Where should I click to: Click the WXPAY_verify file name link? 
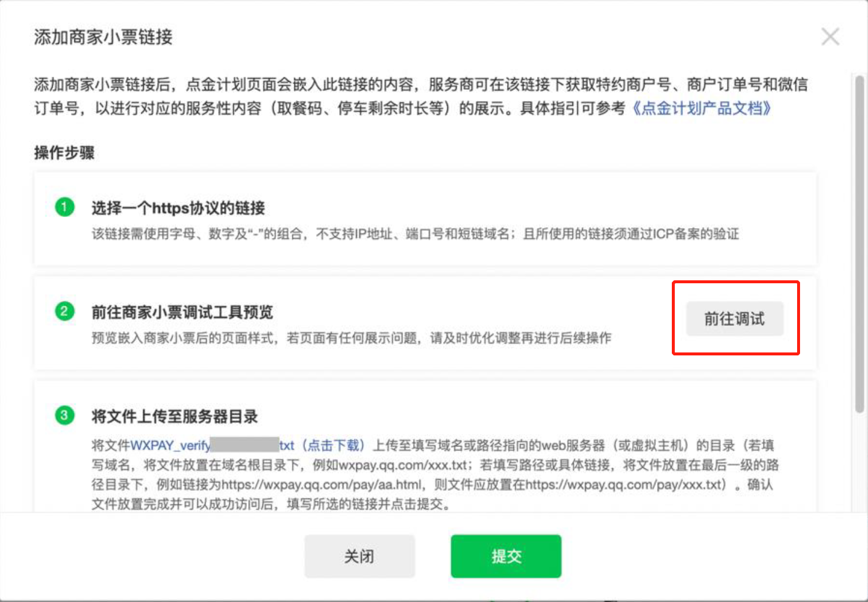[170, 445]
